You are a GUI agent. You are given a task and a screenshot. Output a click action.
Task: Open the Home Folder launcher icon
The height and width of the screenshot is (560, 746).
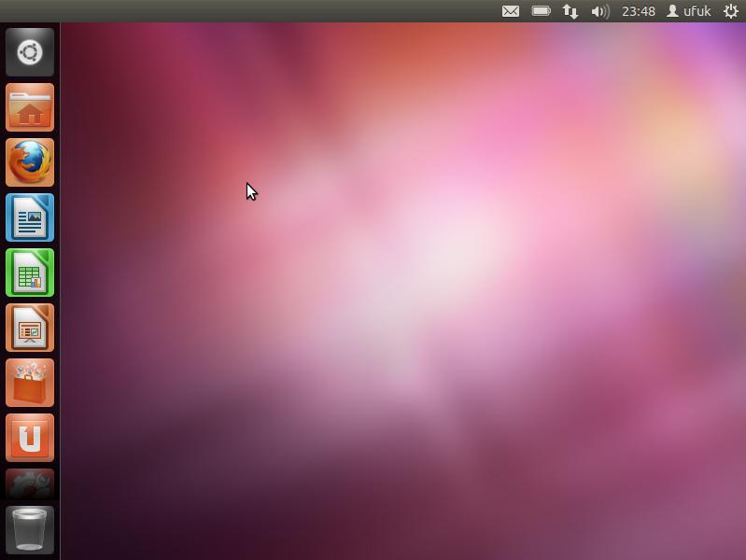(x=30, y=107)
